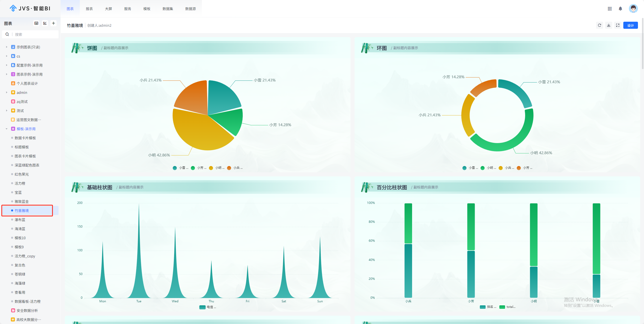The width and height of the screenshot is (644, 324).
Task: Refresh the 竹墨雅境 chart page
Action: tap(600, 25)
